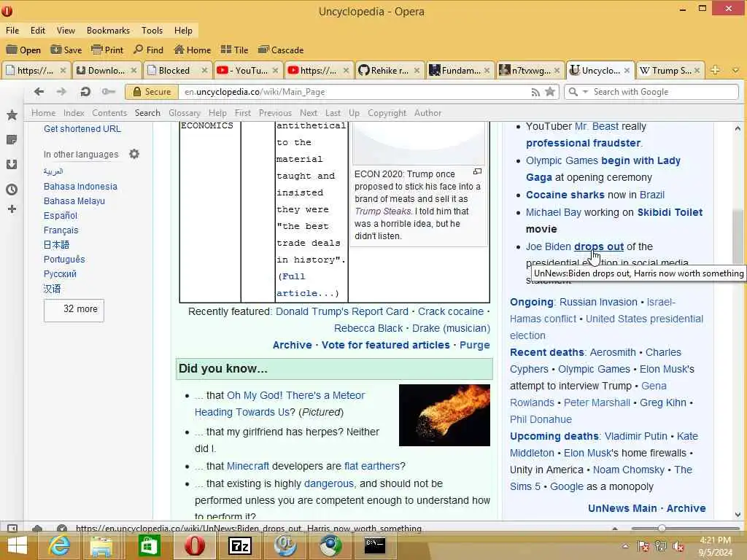747x560 pixels.
Task: Click the Secure badge in address bar
Action: pyautogui.click(x=152, y=92)
